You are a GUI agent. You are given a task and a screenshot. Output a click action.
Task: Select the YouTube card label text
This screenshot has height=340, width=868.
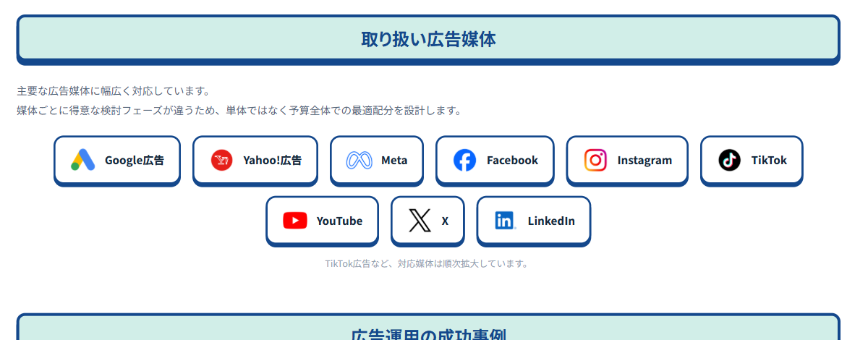(x=339, y=221)
